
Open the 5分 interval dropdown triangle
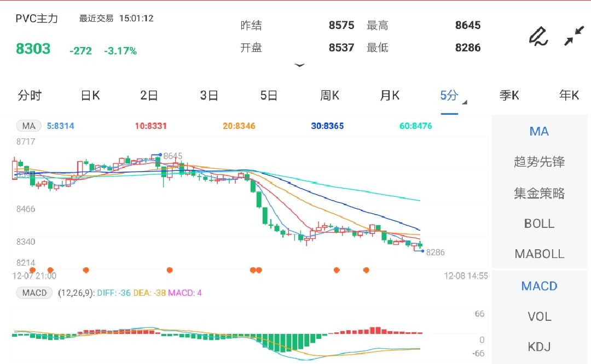click(465, 102)
